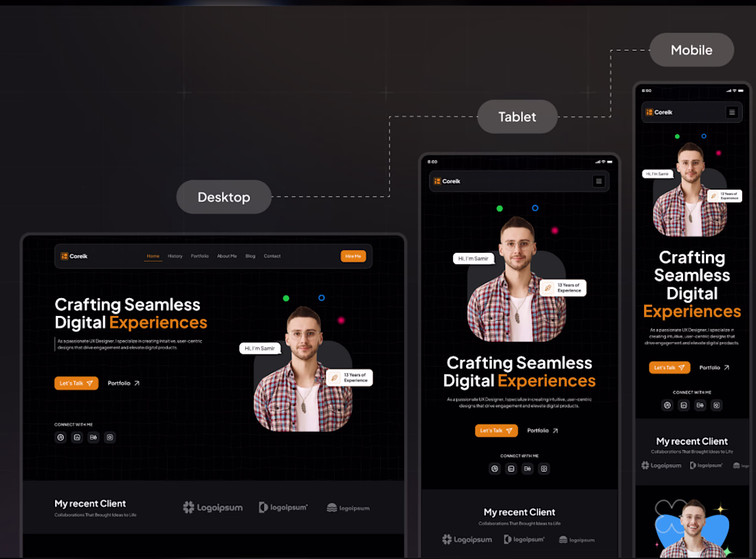Click Let's Talk button in desktop mockup
The width and height of the screenshot is (756, 559).
76,383
